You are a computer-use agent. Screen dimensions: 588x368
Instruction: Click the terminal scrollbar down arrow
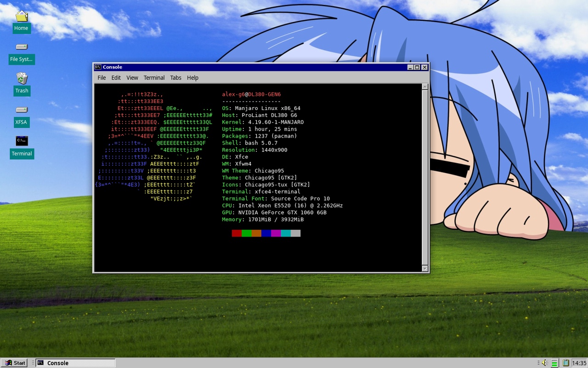(425, 268)
